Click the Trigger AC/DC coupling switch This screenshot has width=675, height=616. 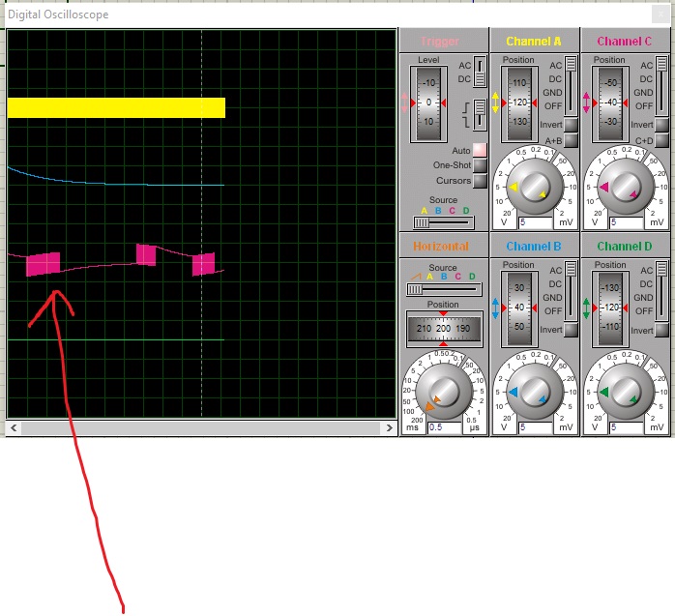pyautogui.click(x=480, y=72)
